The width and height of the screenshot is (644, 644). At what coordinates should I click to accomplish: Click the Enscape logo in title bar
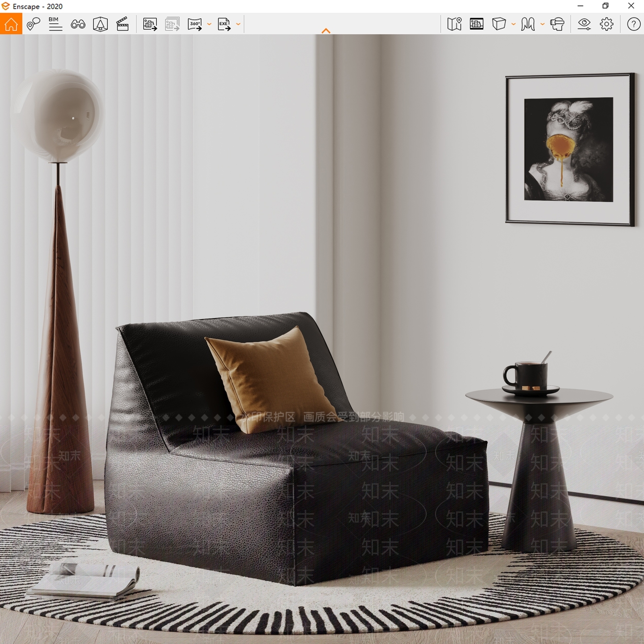pos(6,6)
